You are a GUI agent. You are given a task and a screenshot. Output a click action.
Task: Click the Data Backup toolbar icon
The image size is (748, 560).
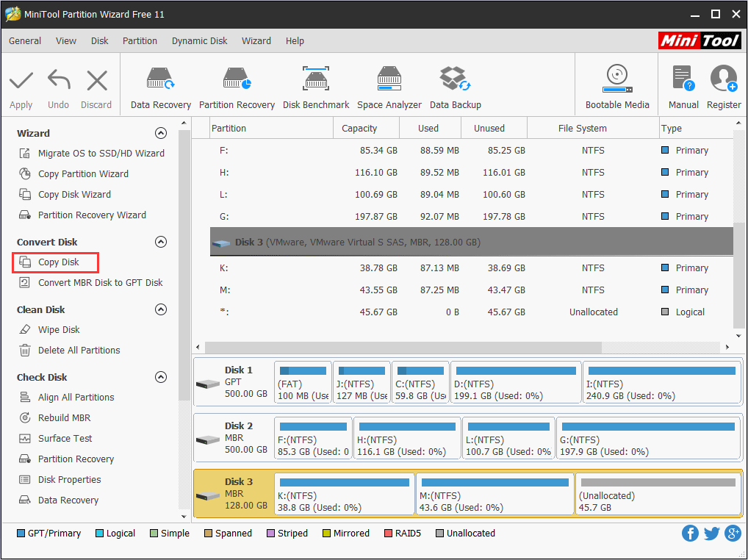point(455,85)
